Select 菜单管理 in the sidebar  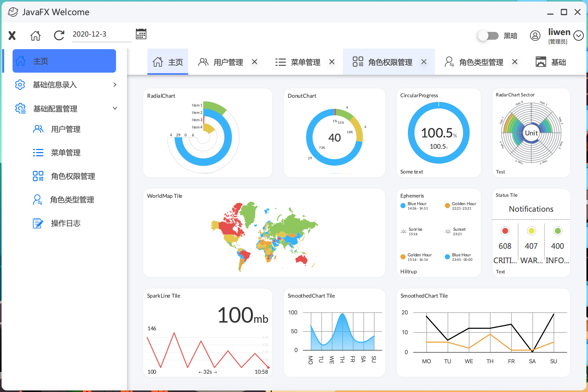pos(65,153)
